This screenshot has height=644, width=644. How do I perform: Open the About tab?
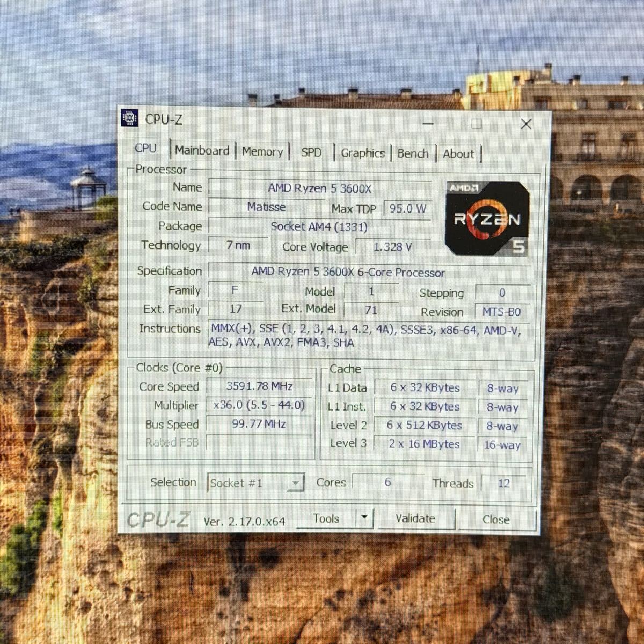pyautogui.click(x=459, y=155)
